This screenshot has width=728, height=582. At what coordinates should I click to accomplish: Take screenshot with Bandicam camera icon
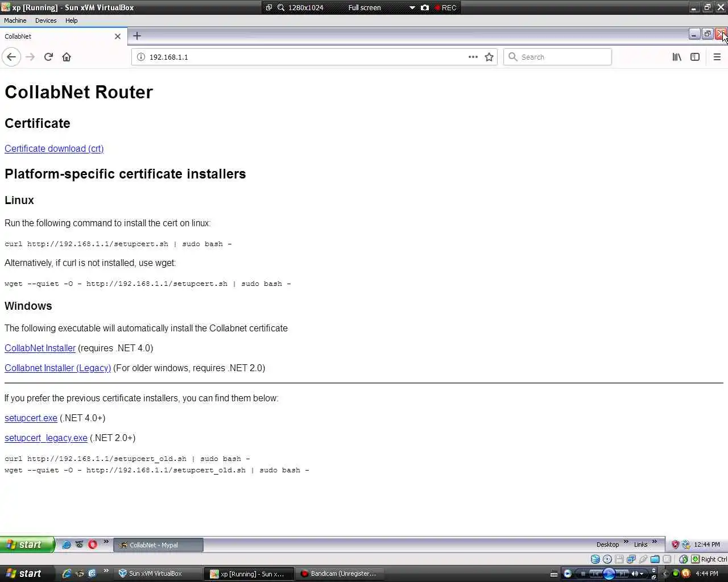point(425,7)
